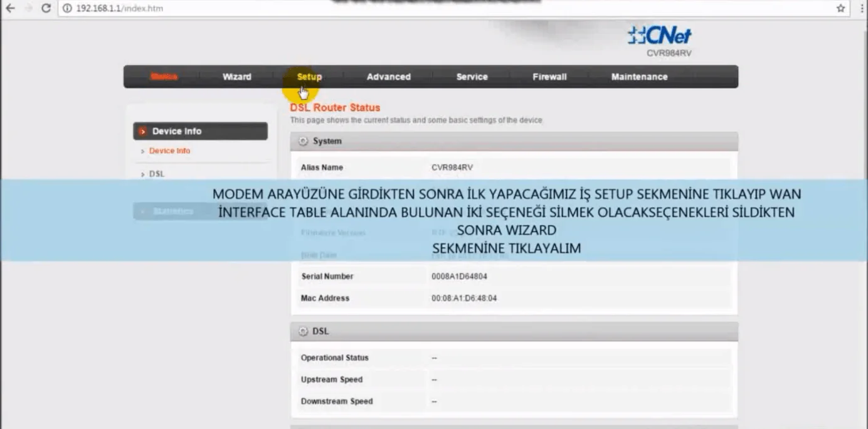This screenshot has height=429, width=868.
Task: Click the DSL Router Status heading
Action: point(335,107)
